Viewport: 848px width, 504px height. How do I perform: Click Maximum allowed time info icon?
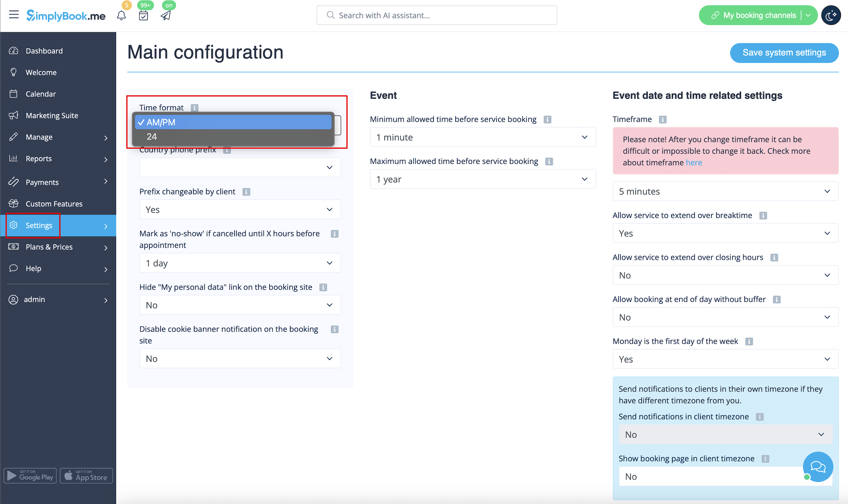click(549, 161)
